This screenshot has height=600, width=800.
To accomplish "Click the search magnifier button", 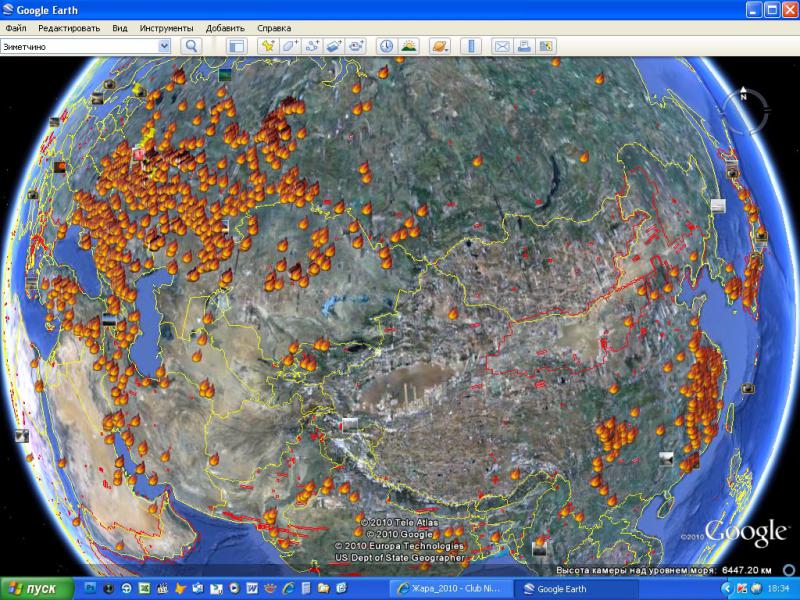I will click(191, 46).
